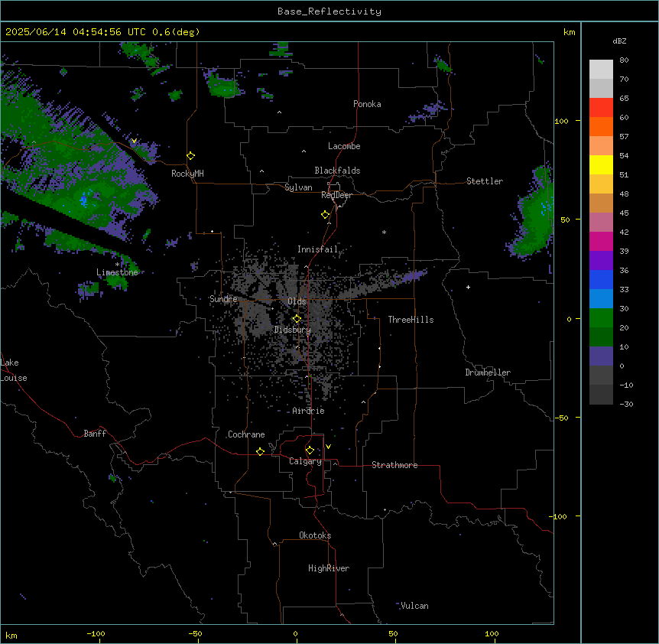Click the Ponoka city label
The image size is (659, 644).
367,104
